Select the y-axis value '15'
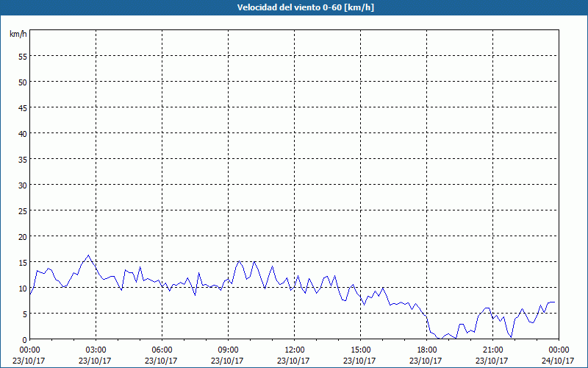This screenshot has height=368, width=588. pyautogui.click(x=23, y=262)
